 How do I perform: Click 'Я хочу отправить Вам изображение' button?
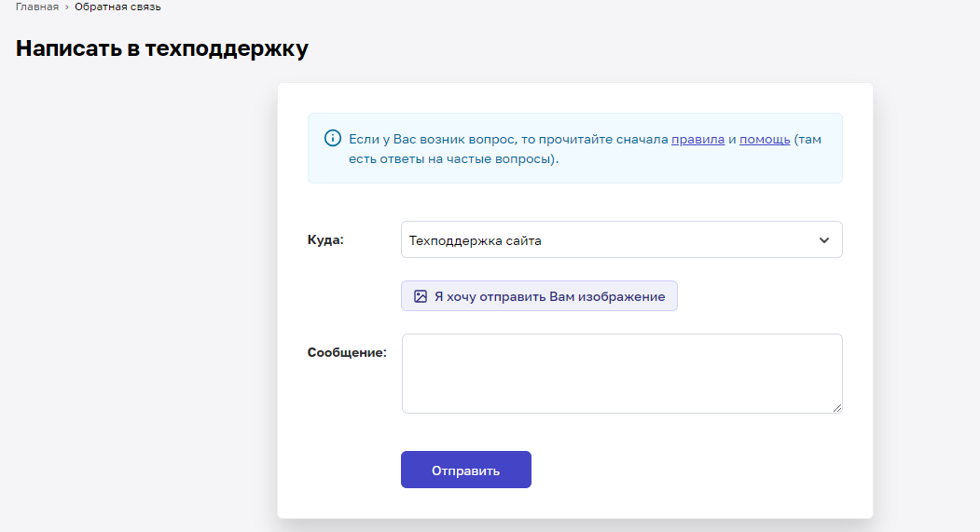[539, 296]
